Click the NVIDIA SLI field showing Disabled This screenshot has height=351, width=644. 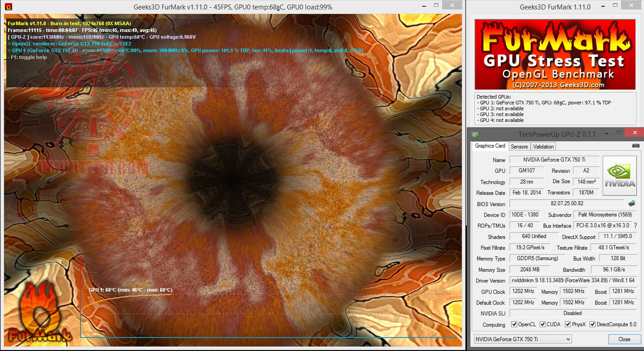pyautogui.click(x=573, y=313)
